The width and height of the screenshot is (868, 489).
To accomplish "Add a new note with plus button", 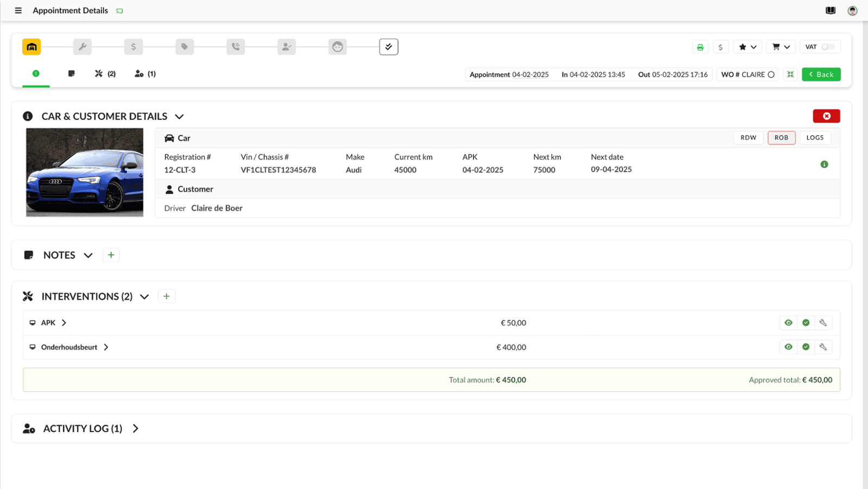I will pyautogui.click(x=111, y=255).
